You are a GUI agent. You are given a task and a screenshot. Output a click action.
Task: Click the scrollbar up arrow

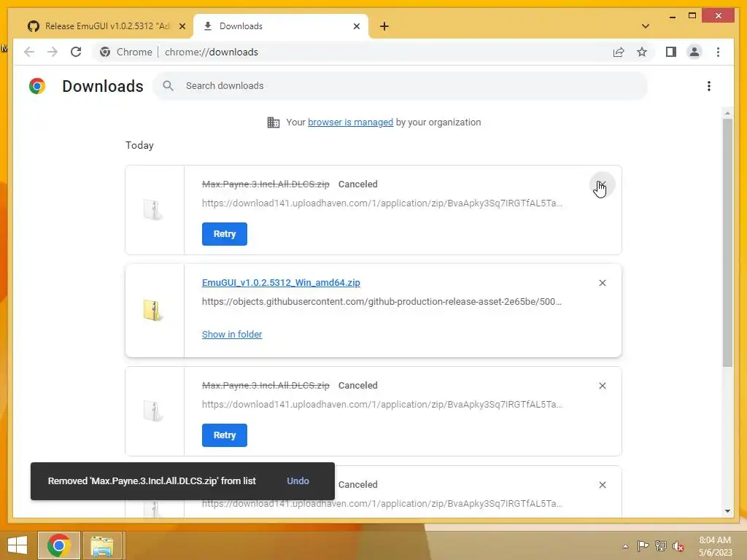pos(727,113)
